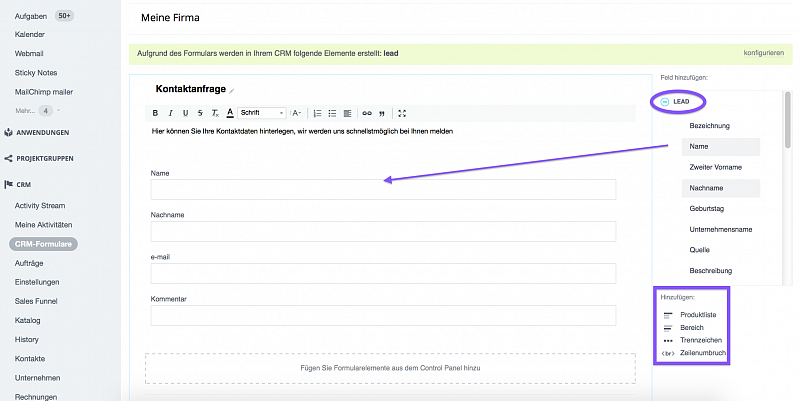The width and height of the screenshot is (800, 401).
Task: Select CRM-Formulare in the sidebar
Action: pyautogui.click(x=43, y=244)
